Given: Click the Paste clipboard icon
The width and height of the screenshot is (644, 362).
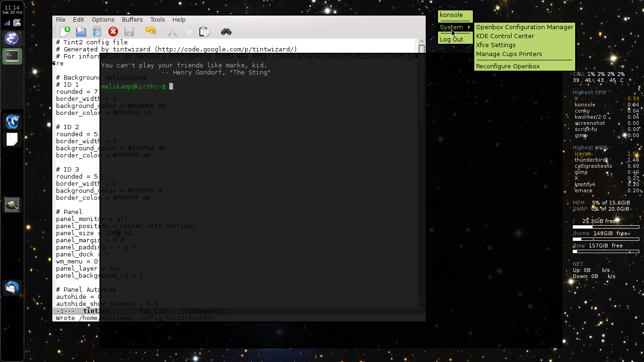Looking at the screenshot, I should 204,32.
